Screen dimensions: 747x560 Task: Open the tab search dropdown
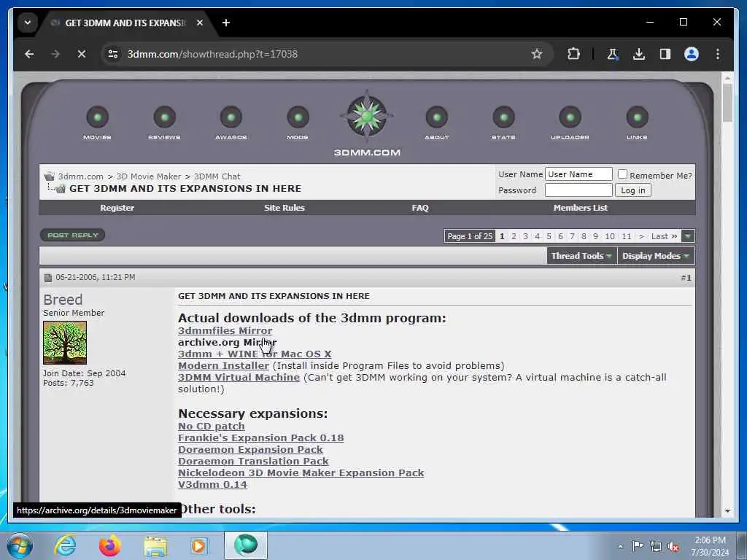pos(28,23)
